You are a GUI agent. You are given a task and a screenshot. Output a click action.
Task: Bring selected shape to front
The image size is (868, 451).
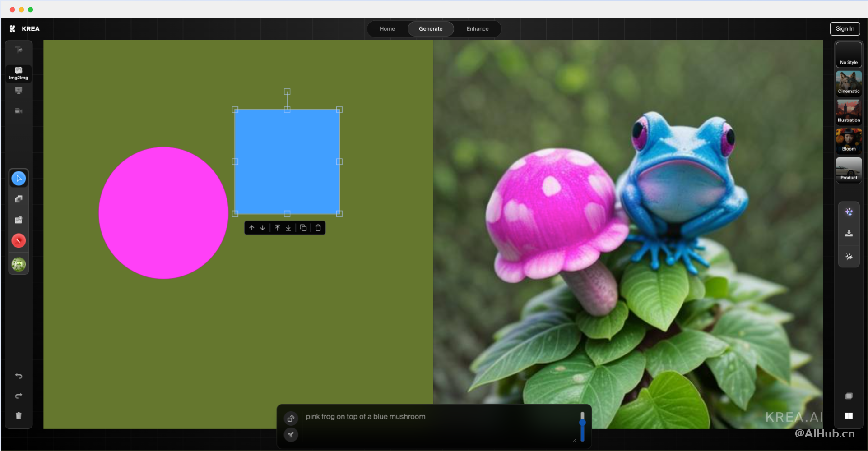278,228
